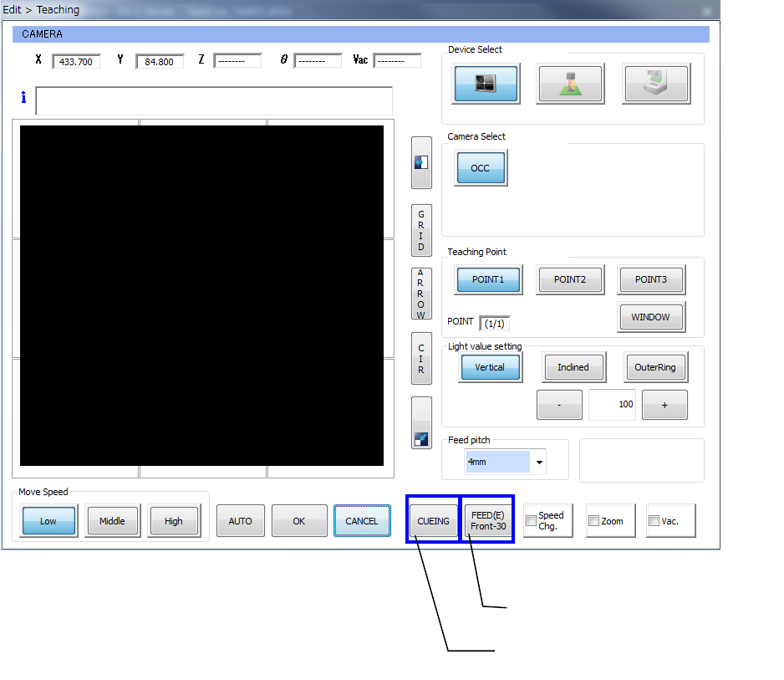Choose teaching POINT2

(x=570, y=279)
